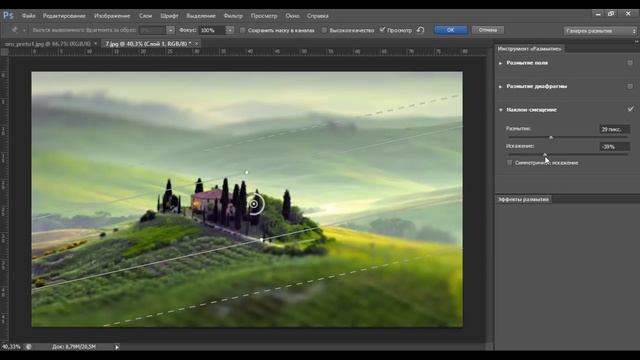
Task: Open the tool preset arrow beside pin icon
Action: [24, 30]
